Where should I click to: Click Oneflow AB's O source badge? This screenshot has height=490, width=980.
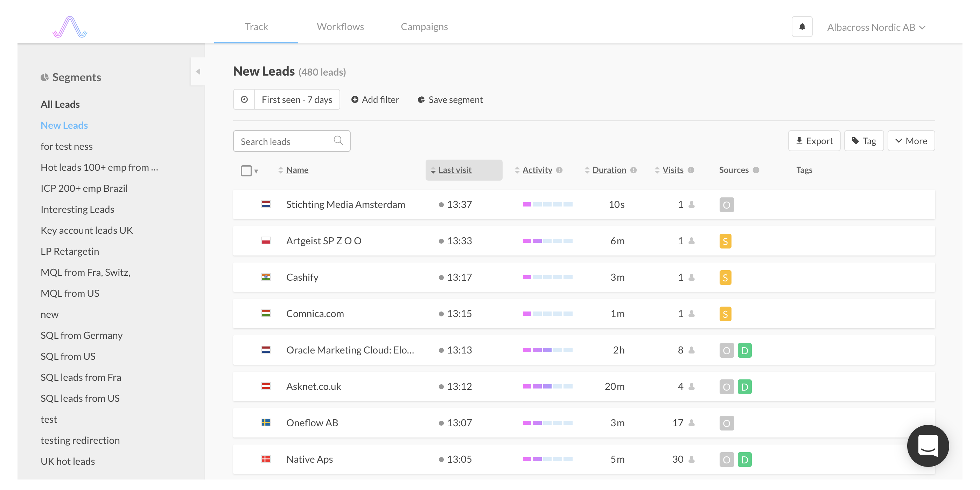(x=727, y=423)
